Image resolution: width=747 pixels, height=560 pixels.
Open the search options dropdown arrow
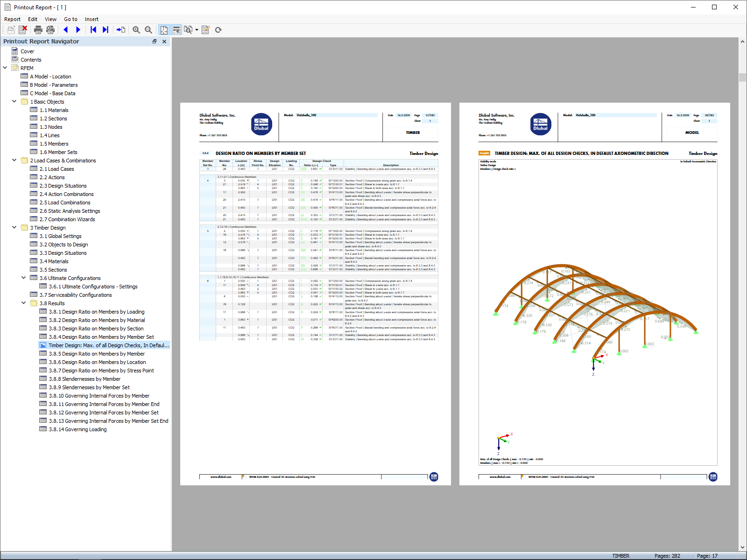[197, 29]
